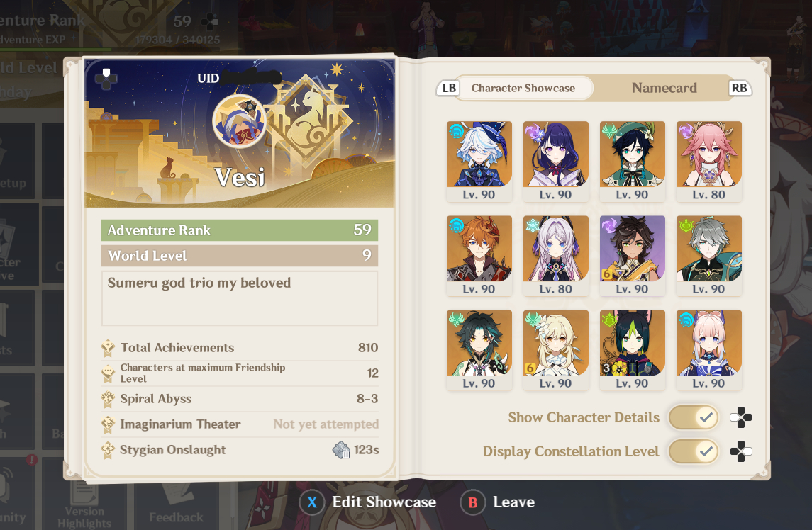This screenshot has height=530, width=812.
Task: Click the Spiral Abyss emblem icon
Action: (x=108, y=399)
